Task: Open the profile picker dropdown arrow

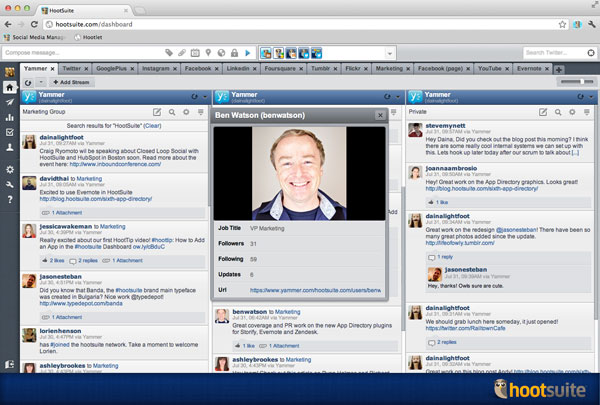Action: [x=390, y=53]
